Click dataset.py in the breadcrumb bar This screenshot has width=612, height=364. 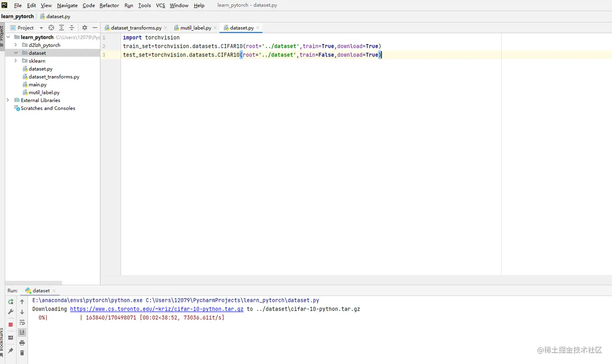55,16
